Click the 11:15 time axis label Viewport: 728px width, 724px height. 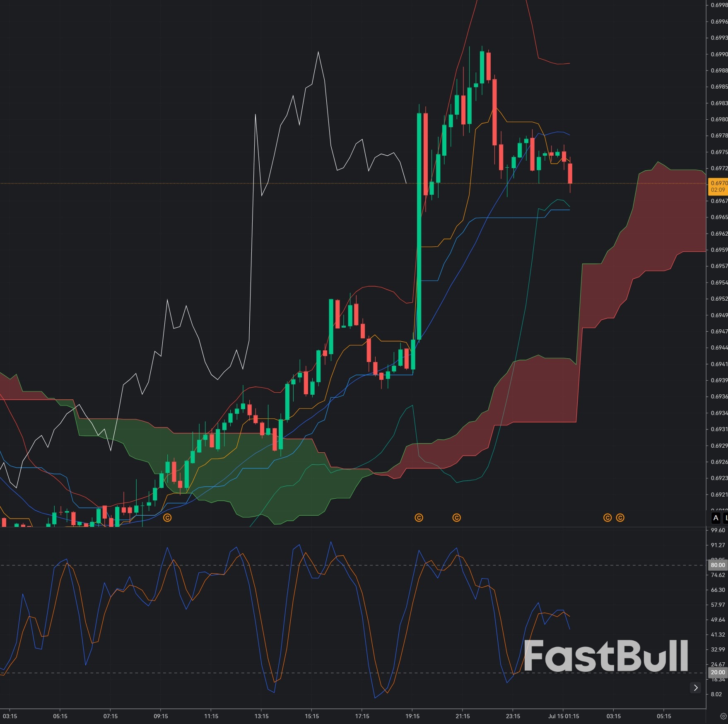coord(211,716)
